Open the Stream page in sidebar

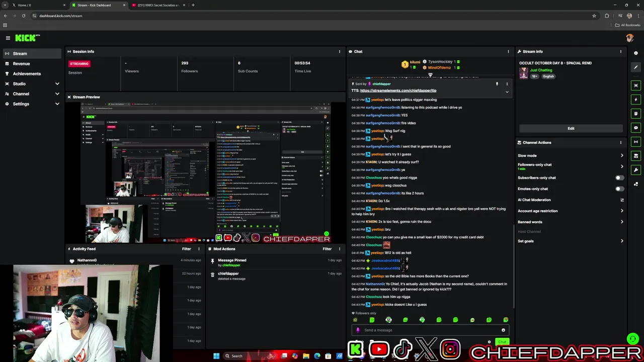(x=32, y=53)
